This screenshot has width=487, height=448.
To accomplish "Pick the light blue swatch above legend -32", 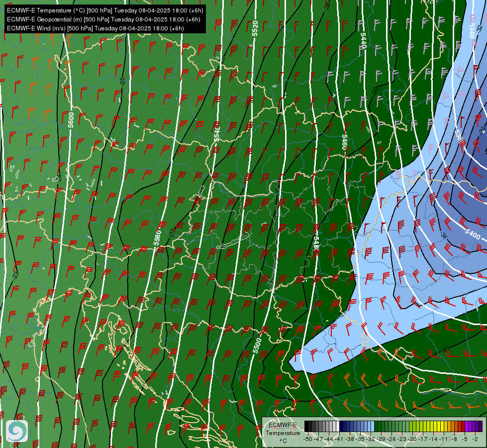I will 373,426.
